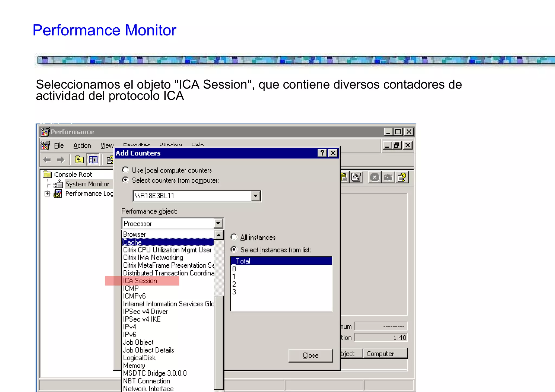Open the File menu
The height and width of the screenshot is (392, 555).
[59, 145]
